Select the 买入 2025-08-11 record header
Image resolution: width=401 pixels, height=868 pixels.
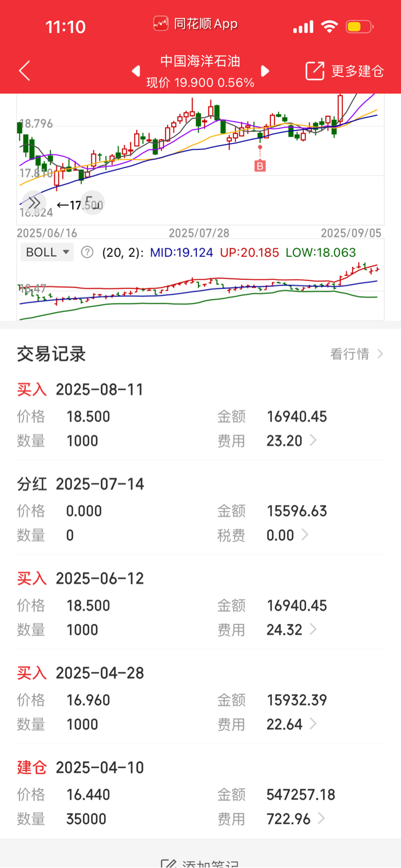(80, 390)
